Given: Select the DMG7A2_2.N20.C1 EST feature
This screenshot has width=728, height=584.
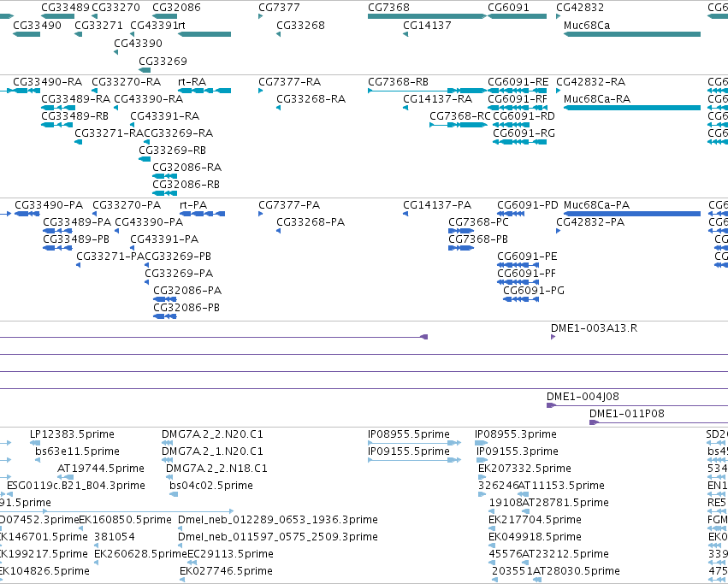Looking at the screenshot, I should point(167,443).
